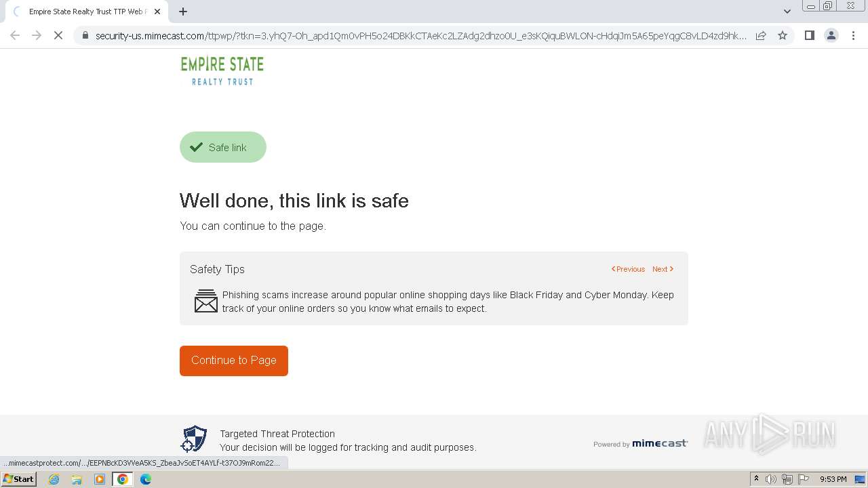Bookmark this page with the star icon
Screen dimensions: 868x488
(783, 35)
